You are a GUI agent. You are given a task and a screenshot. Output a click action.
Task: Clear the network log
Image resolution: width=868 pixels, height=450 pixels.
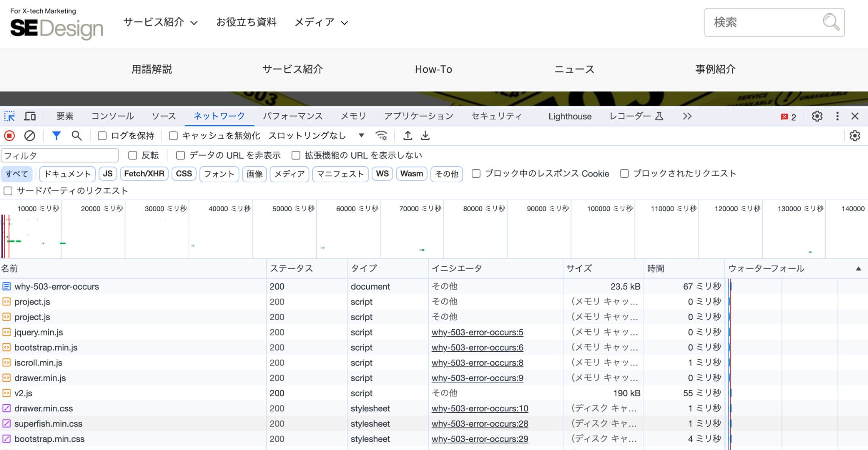[29, 136]
